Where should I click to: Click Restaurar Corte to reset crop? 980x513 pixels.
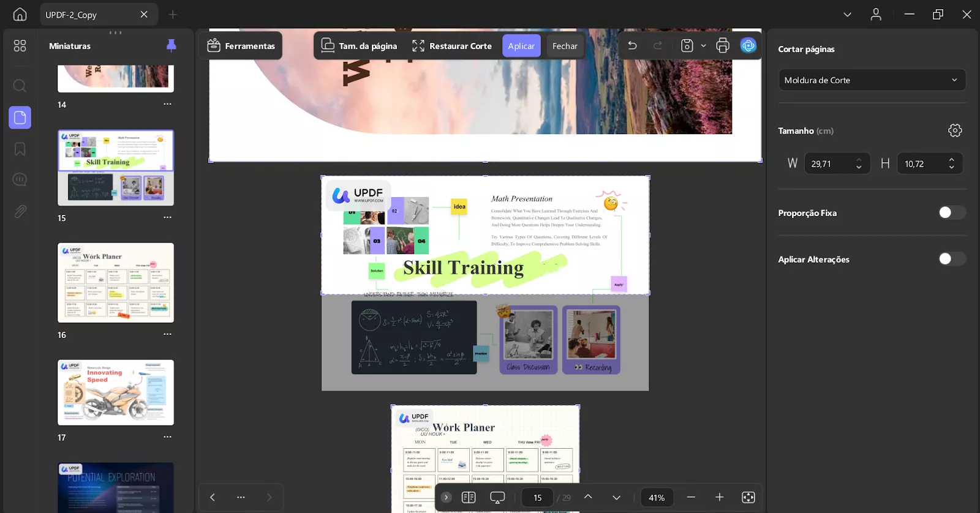pyautogui.click(x=452, y=46)
